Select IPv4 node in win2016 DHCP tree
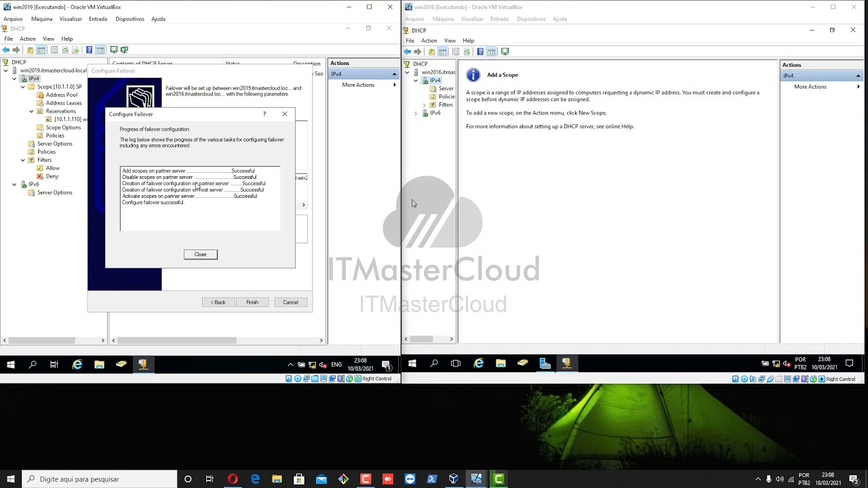 click(x=435, y=81)
